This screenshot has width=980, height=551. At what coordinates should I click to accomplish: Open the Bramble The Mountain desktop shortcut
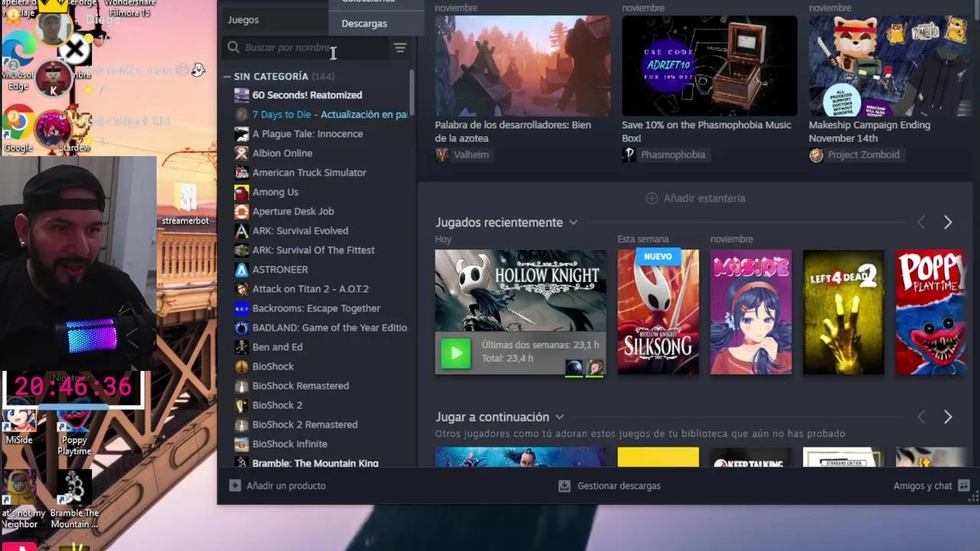74,500
